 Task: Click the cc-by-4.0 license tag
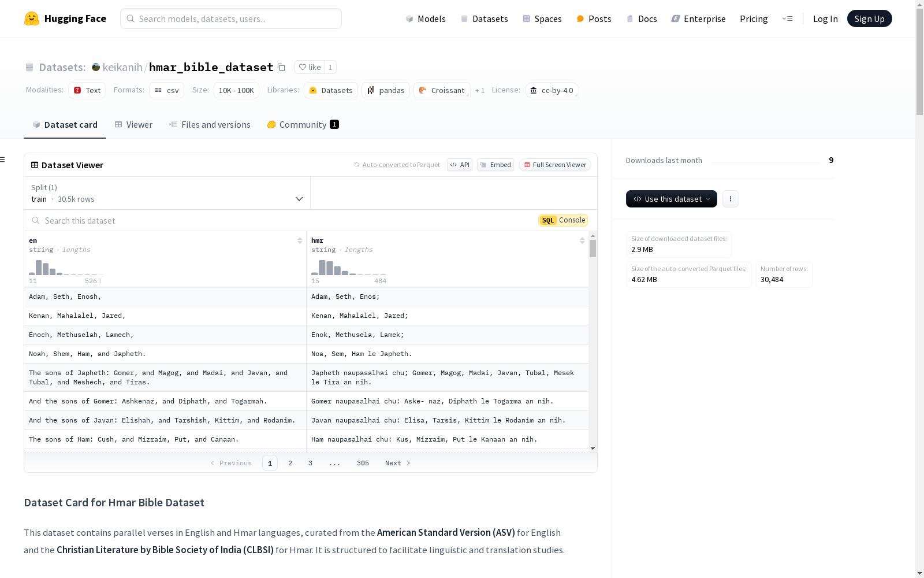tap(552, 90)
